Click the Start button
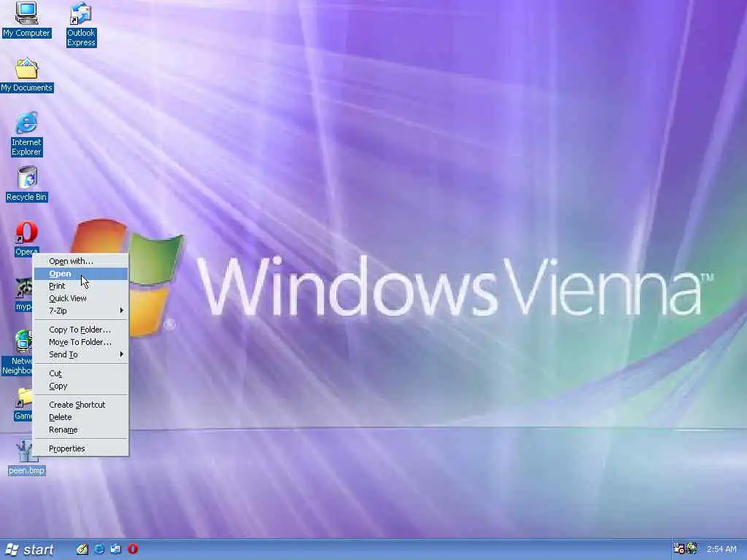This screenshot has height=560, width=747. 29,550
